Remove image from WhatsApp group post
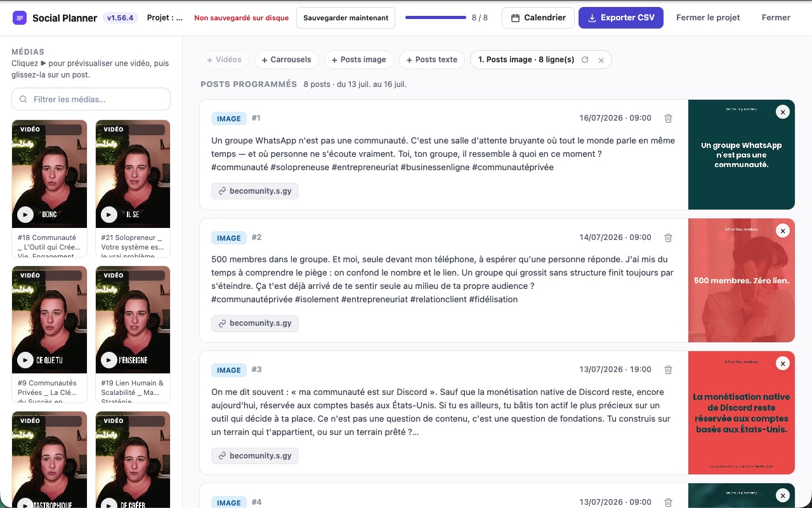 (x=783, y=112)
